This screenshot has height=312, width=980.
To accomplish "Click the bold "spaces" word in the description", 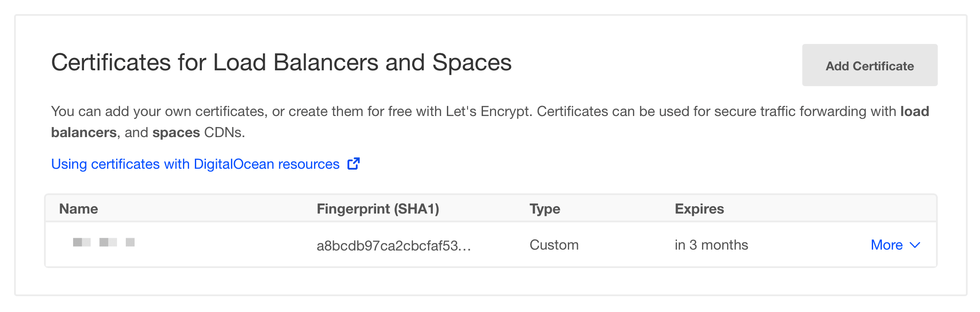I will [x=176, y=132].
